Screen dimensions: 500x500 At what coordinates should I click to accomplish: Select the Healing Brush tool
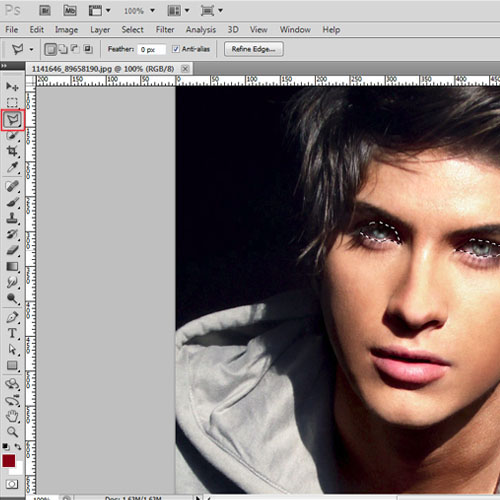(x=12, y=186)
